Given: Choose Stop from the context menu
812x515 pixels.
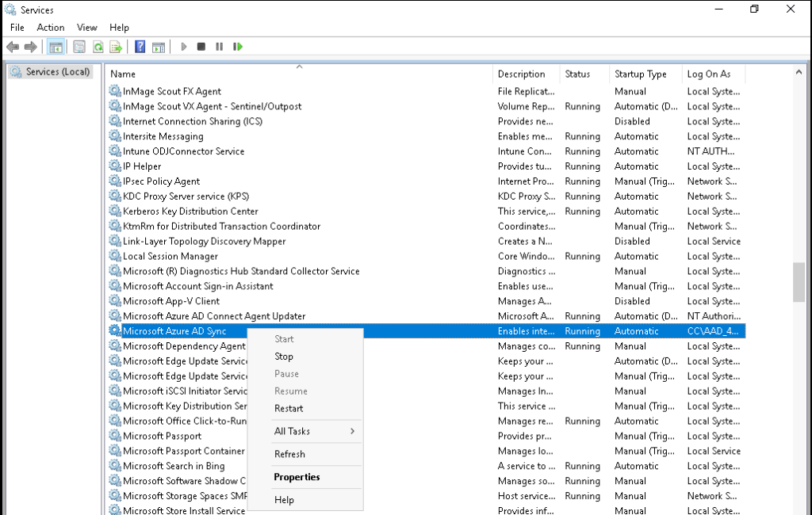Looking at the screenshot, I should coord(284,357).
